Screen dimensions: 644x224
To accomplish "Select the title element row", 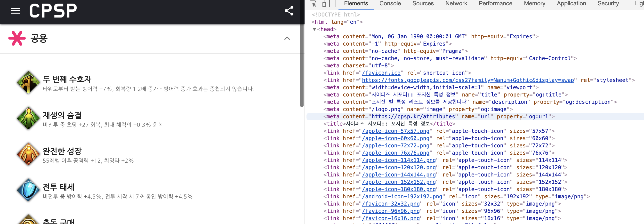I will [389, 124].
